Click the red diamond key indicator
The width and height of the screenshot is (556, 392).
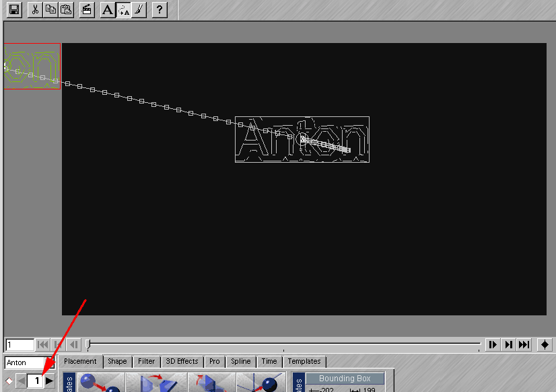tap(9, 381)
